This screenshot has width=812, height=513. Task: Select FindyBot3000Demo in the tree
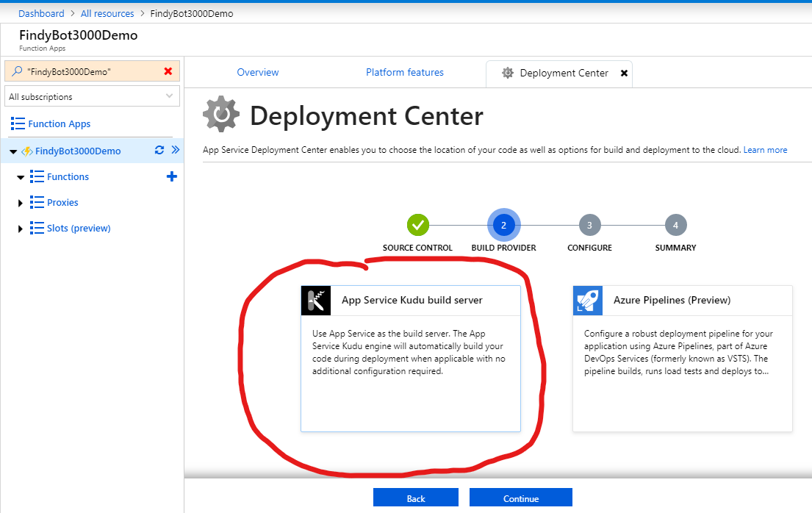pos(78,151)
